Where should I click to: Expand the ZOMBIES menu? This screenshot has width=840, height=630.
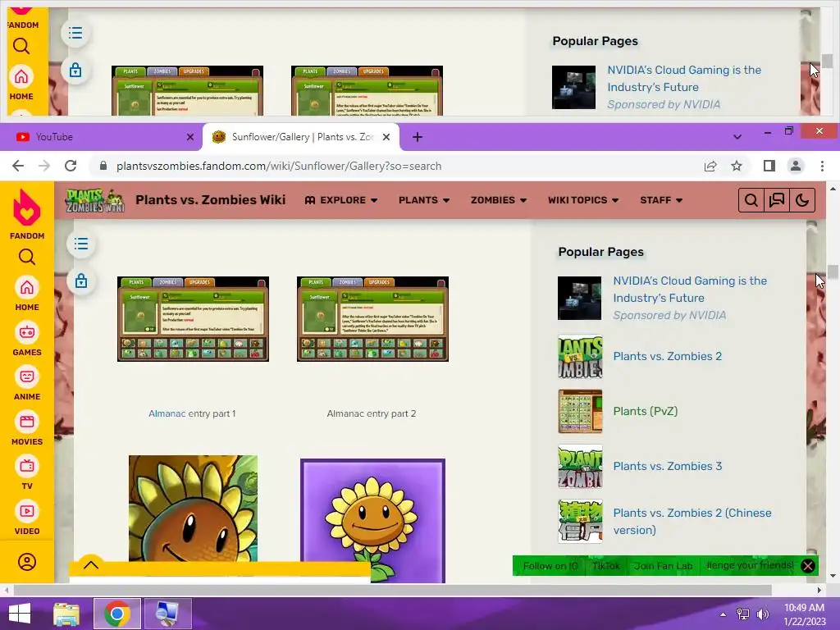pos(499,200)
